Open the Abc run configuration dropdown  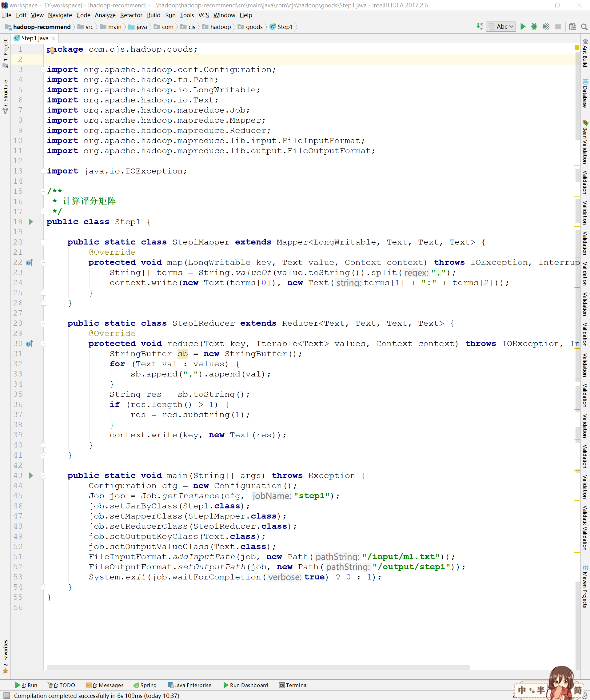[501, 27]
